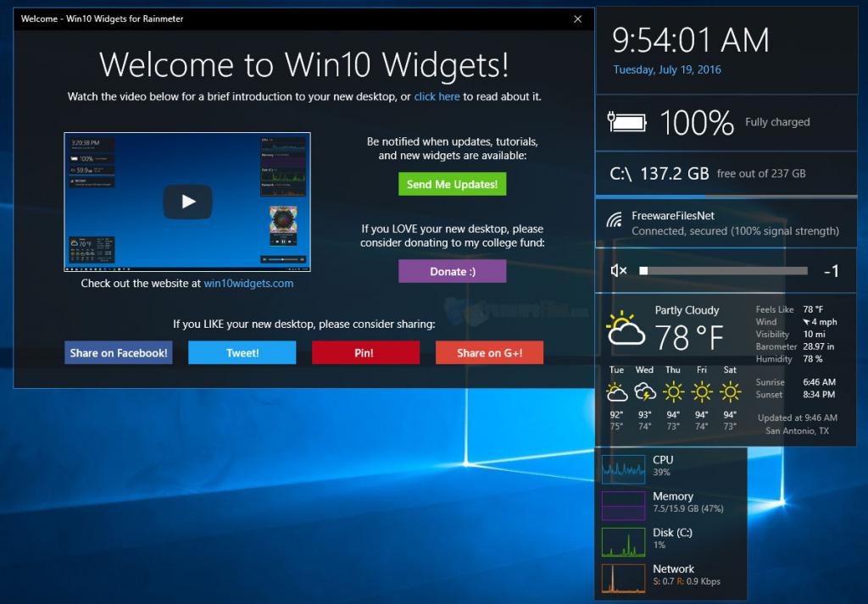Click the volume slider bar
This screenshot has height=604, width=868.
click(724, 271)
